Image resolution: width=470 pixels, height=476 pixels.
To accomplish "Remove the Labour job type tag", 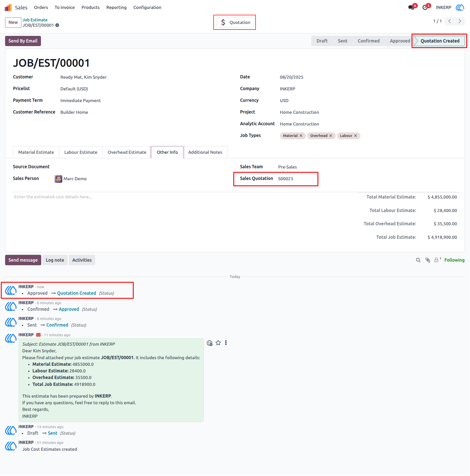I will 355,136.
